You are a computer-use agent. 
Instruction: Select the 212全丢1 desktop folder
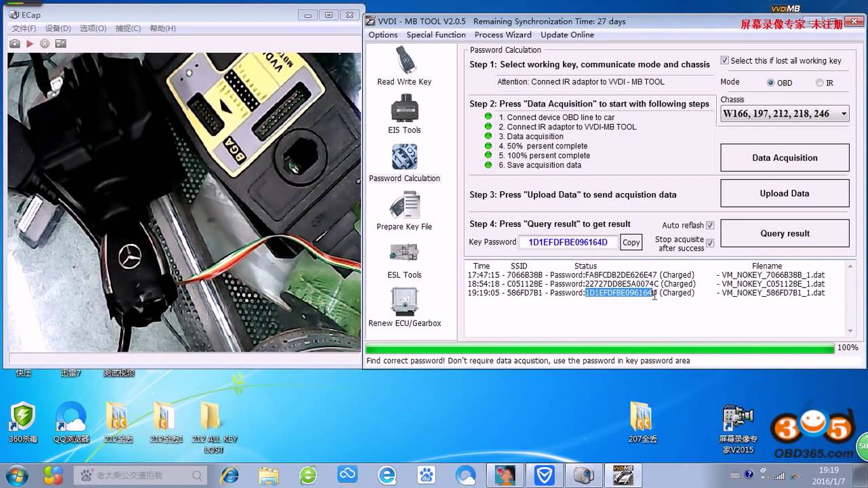(166, 422)
